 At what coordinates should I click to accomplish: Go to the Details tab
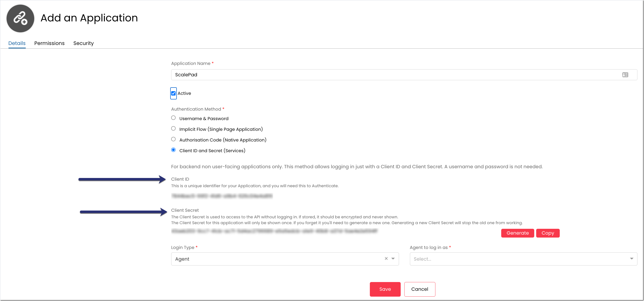17,43
